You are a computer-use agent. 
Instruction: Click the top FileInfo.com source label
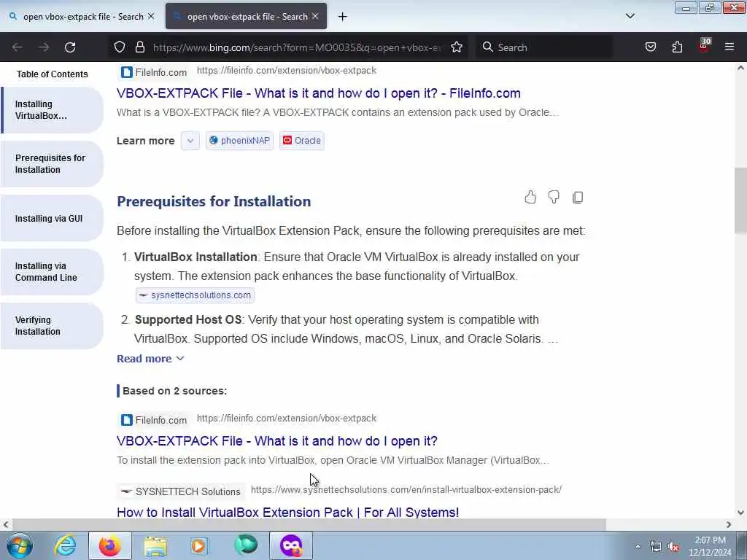[x=154, y=72]
